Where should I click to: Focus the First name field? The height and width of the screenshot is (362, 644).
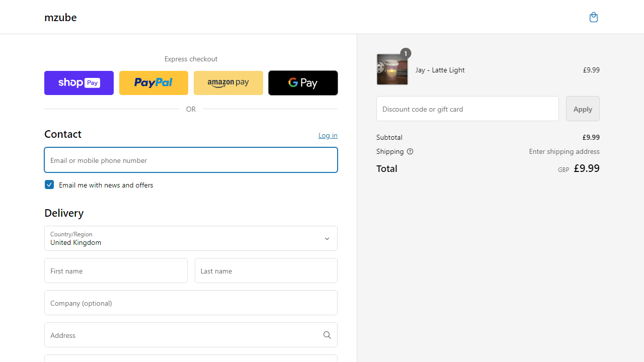point(116,270)
